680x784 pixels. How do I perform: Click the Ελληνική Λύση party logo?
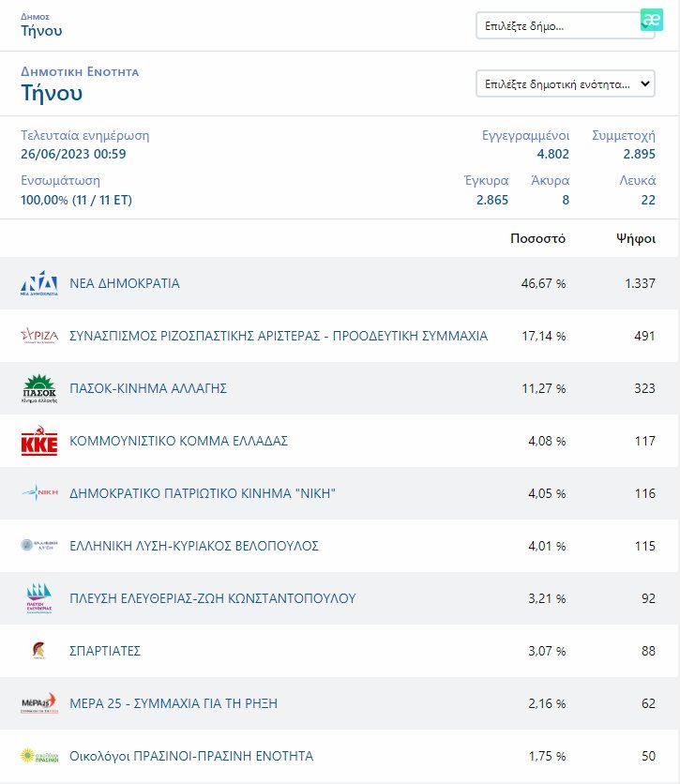point(39,546)
